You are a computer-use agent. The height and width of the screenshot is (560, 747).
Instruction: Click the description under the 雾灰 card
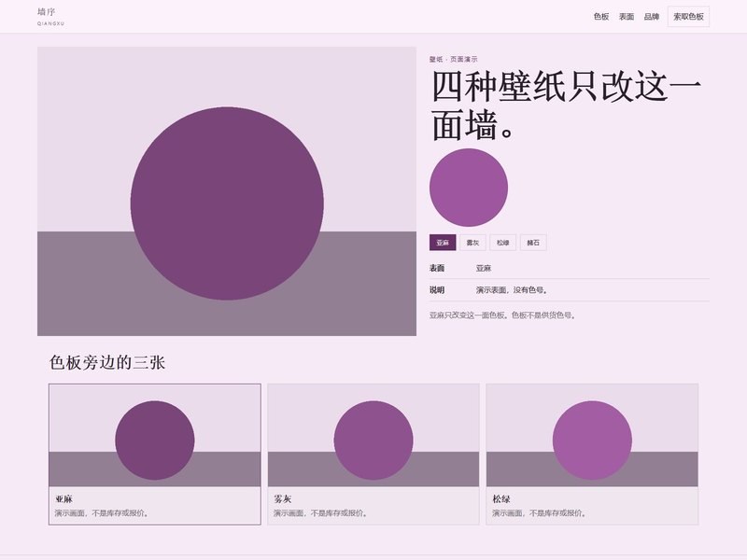pos(320,512)
